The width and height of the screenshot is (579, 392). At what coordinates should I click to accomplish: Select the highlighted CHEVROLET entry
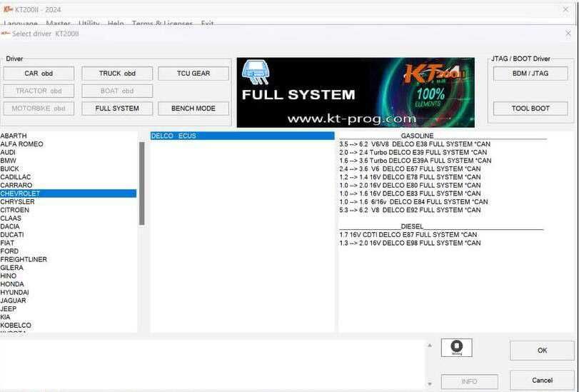click(69, 194)
